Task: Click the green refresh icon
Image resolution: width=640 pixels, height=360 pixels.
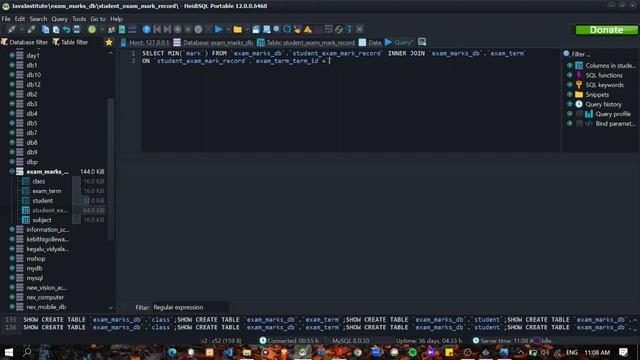Action: point(92,29)
